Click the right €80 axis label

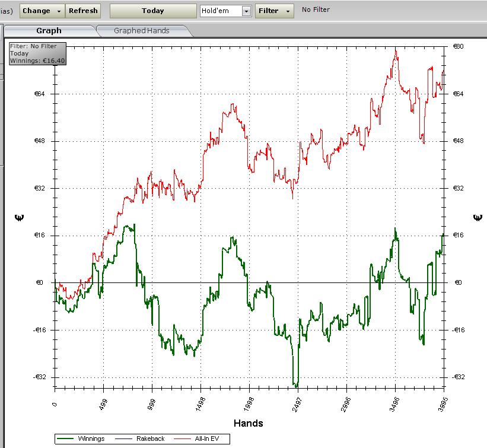coord(458,46)
